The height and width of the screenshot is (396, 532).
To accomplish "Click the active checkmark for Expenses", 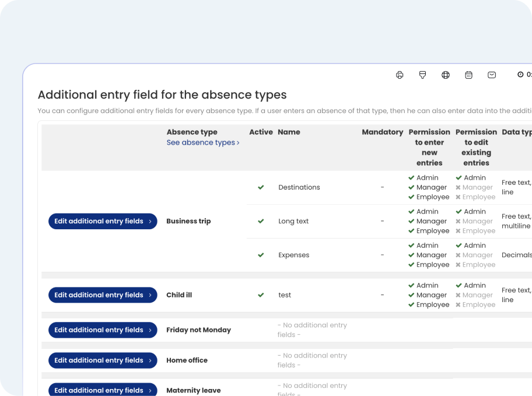I will click(x=261, y=255).
